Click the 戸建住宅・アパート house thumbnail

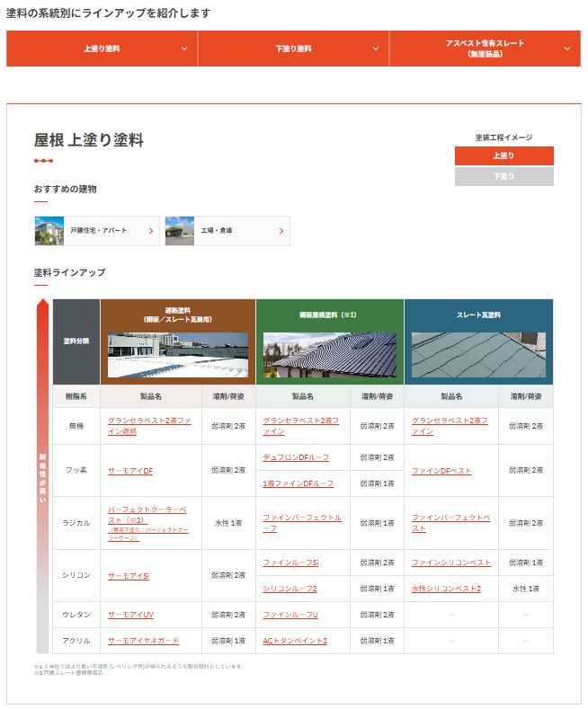pos(50,231)
